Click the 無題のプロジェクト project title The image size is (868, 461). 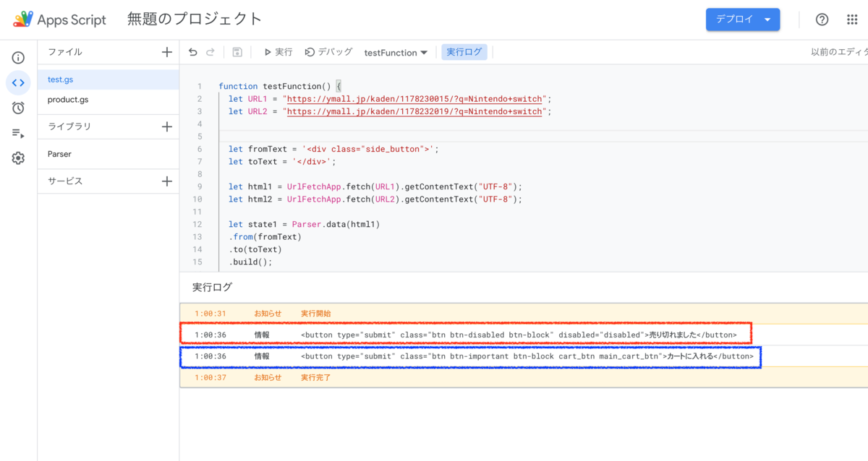(195, 20)
